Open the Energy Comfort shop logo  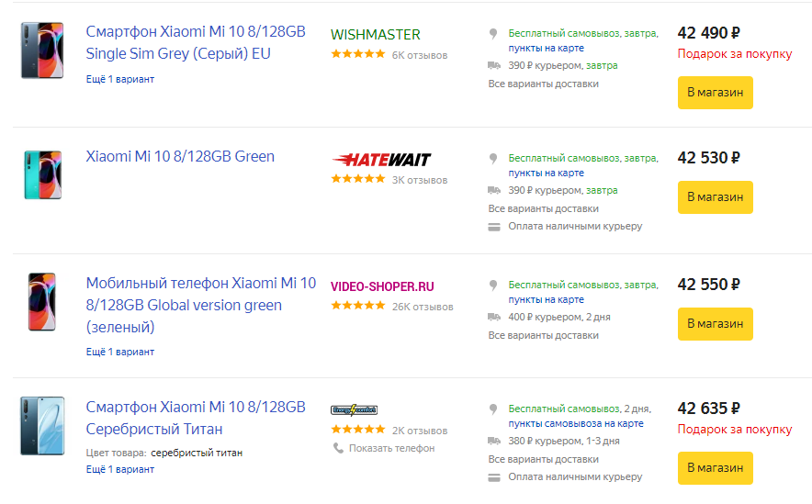pyautogui.click(x=355, y=410)
